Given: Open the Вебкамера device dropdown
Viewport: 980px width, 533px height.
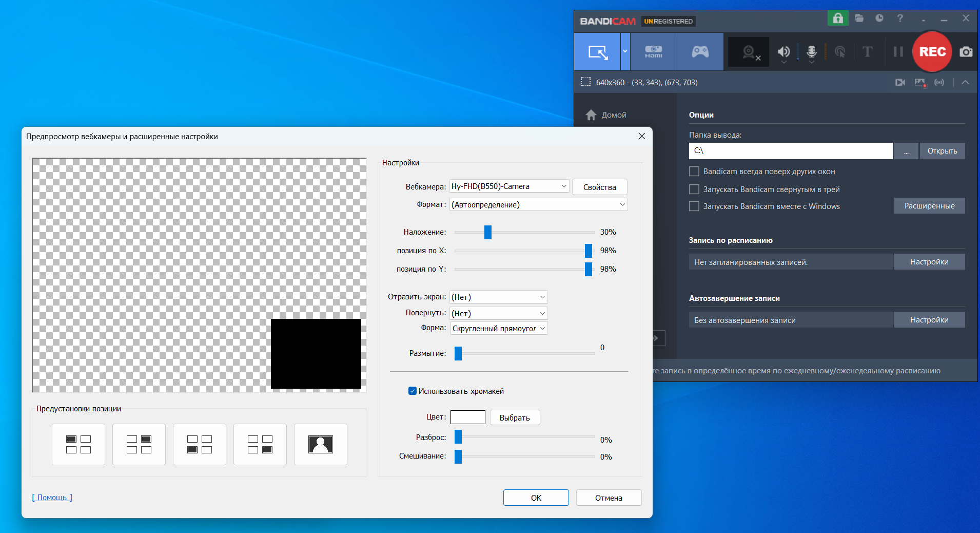Looking at the screenshot, I should tap(509, 186).
